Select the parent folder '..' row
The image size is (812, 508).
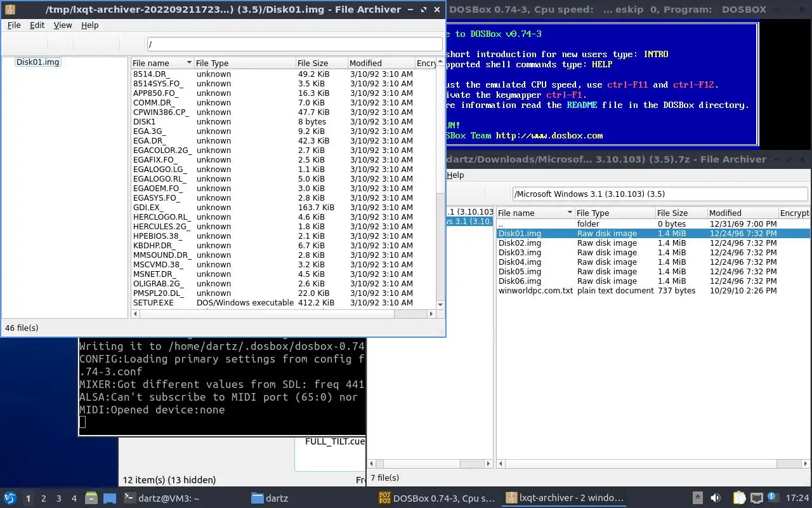[653, 224]
